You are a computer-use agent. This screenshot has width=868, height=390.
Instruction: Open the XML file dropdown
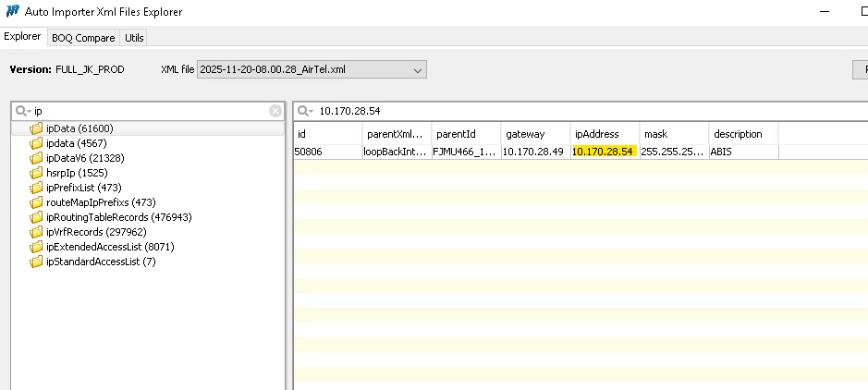click(x=418, y=70)
